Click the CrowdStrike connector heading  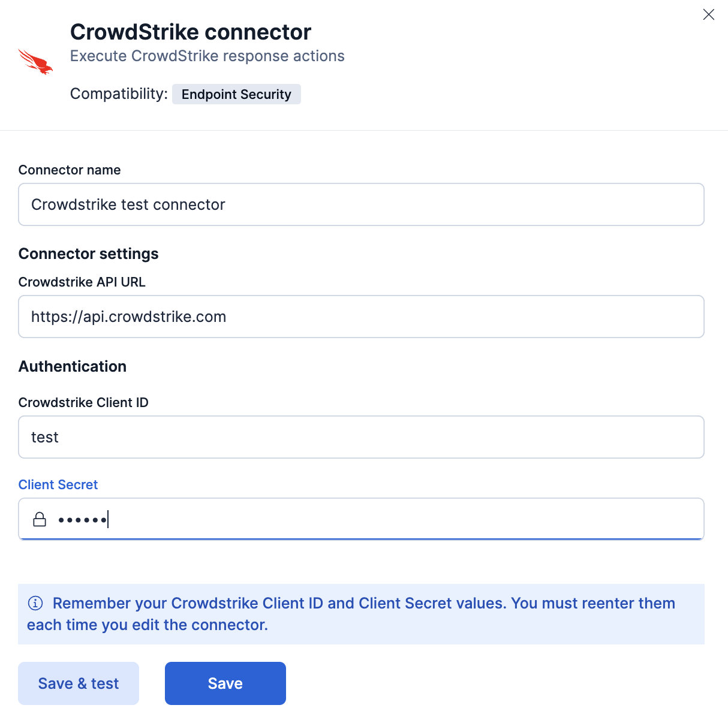coord(191,32)
